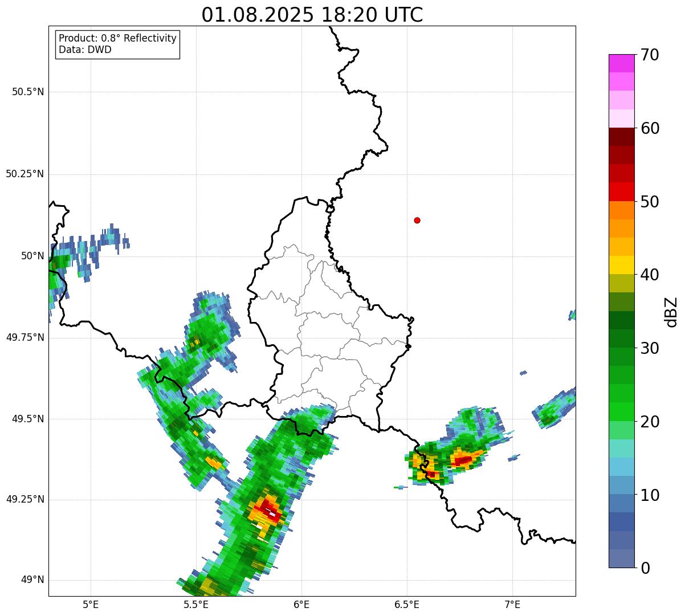Click the Product: 0.8° Reflectivity label
Screen dimensions: 685x616
click(118, 38)
